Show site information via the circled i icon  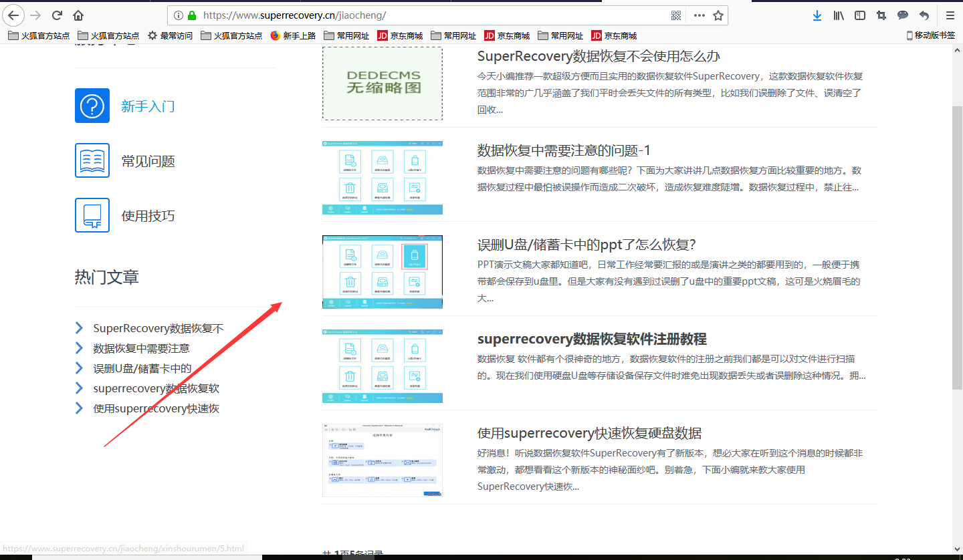click(179, 15)
